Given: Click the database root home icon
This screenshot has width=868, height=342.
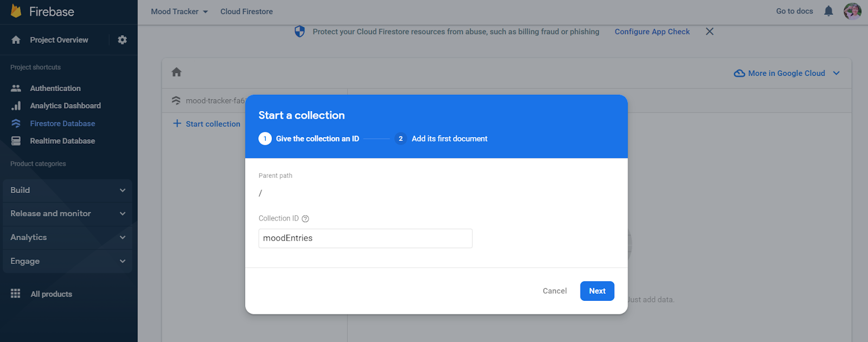Looking at the screenshot, I should pyautogui.click(x=176, y=72).
